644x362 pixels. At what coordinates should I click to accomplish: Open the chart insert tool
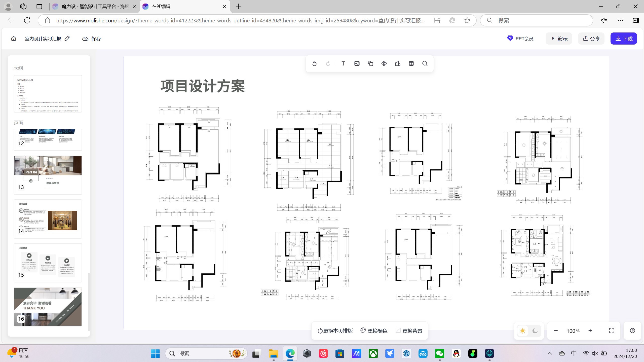coord(398,64)
